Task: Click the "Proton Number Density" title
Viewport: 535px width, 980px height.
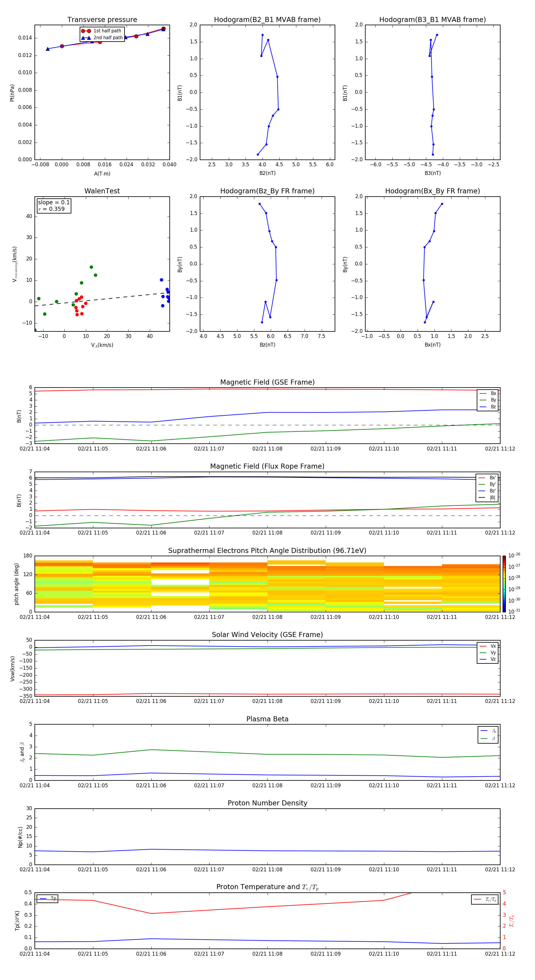Action: [x=267, y=803]
